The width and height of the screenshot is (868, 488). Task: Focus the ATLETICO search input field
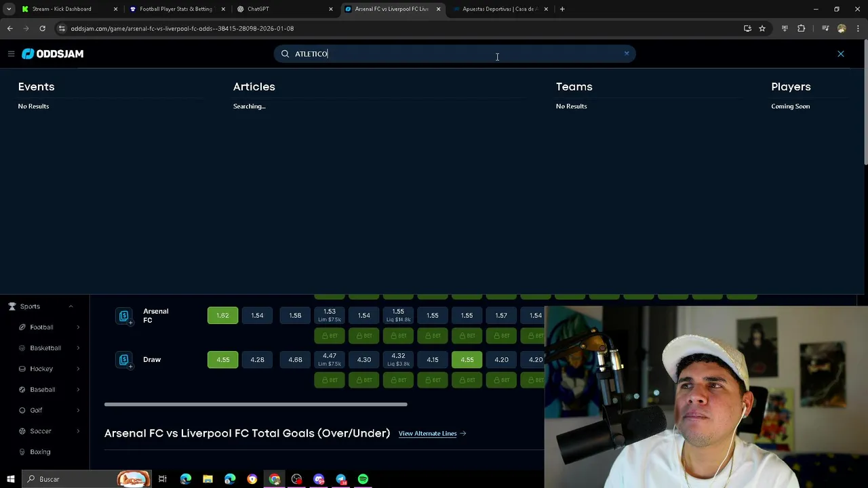click(454, 54)
